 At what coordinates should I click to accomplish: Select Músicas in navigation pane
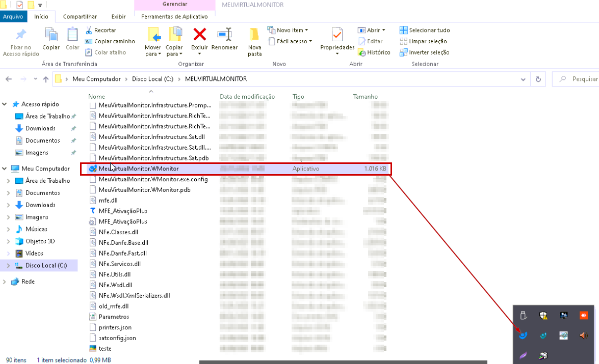[x=36, y=229]
